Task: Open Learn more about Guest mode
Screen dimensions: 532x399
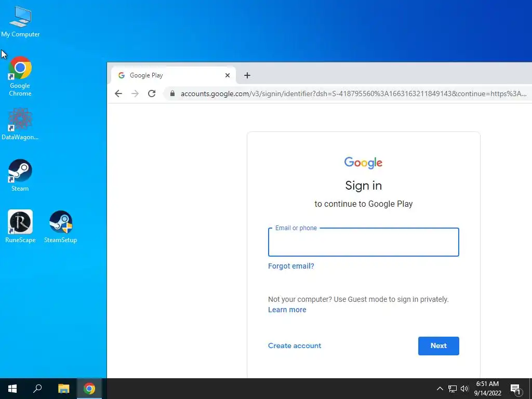Action: (287, 310)
